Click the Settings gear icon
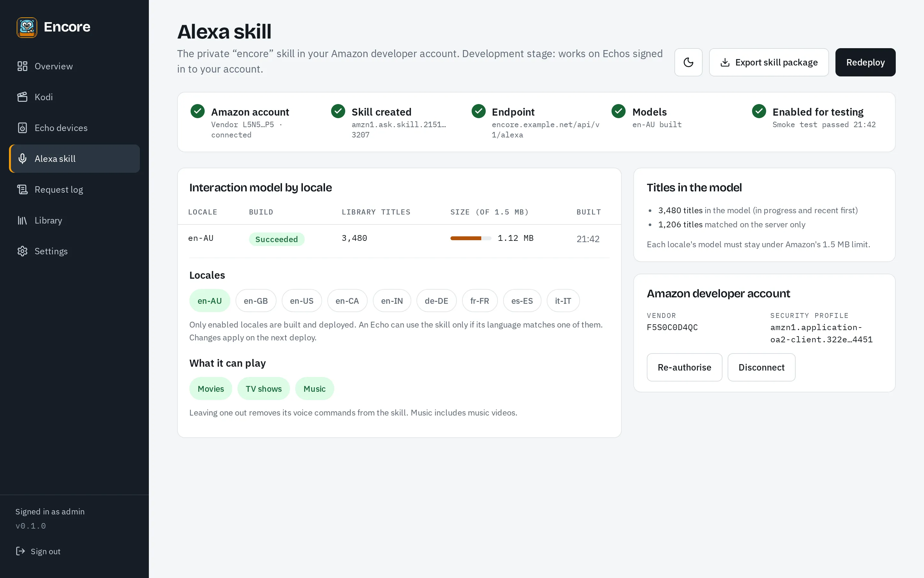924x578 pixels. click(x=22, y=251)
